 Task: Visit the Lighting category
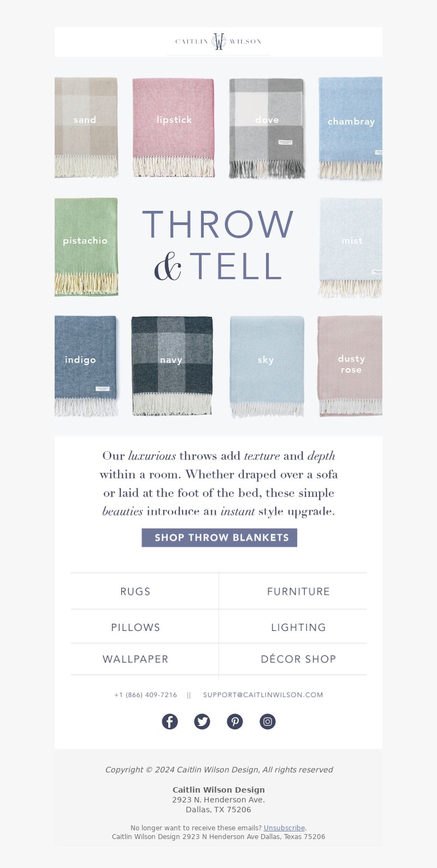tap(298, 627)
